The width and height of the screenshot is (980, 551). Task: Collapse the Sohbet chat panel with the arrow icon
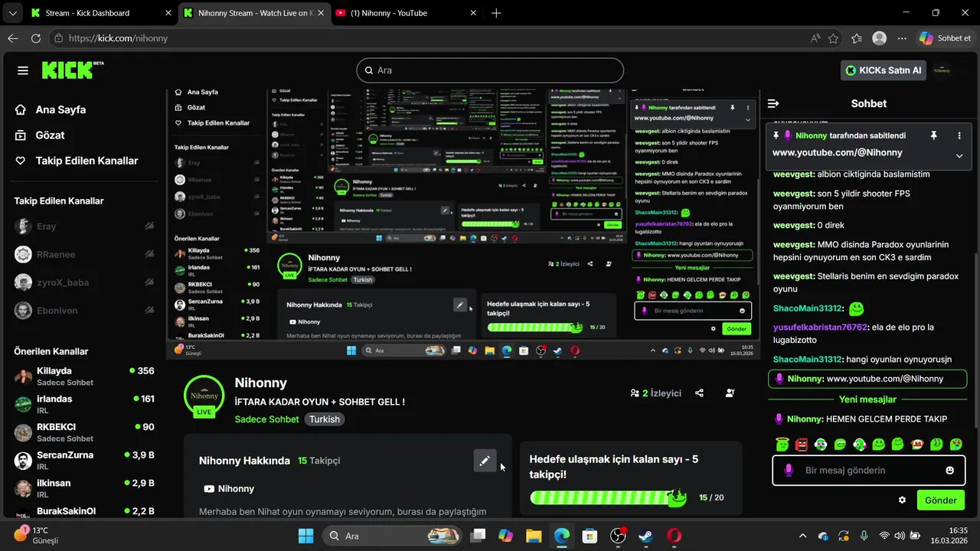point(773,103)
